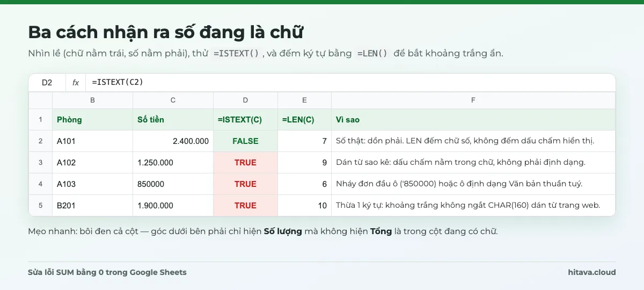
Task: Select row 4 header
Action: pyautogui.click(x=41, y=184)
